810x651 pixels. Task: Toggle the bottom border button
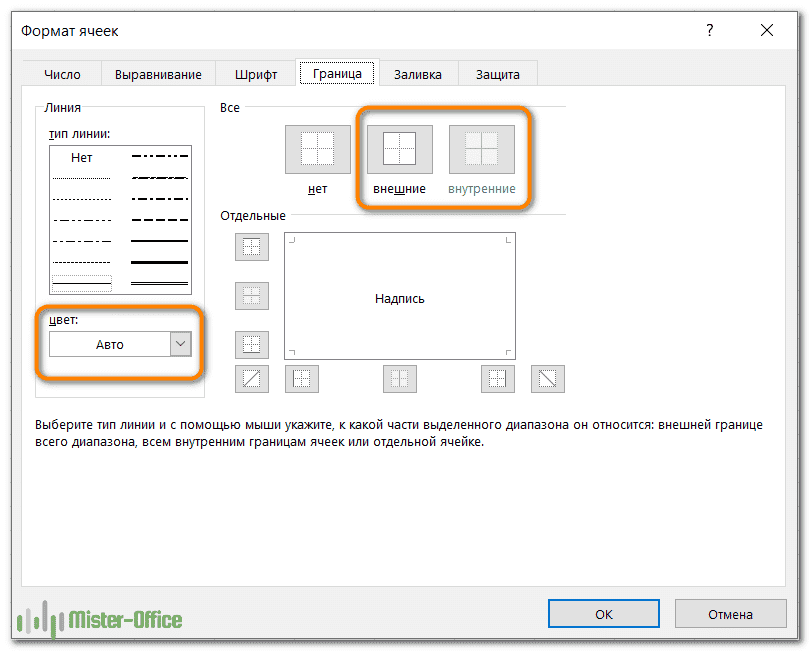[252, 345]
